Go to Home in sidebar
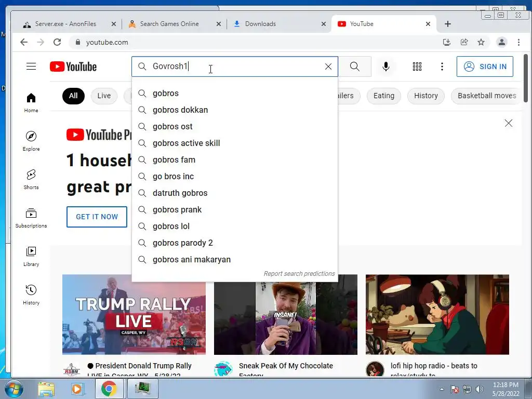Image resolution: width=532 pixels, height=399 pixels. coord(31,102)
